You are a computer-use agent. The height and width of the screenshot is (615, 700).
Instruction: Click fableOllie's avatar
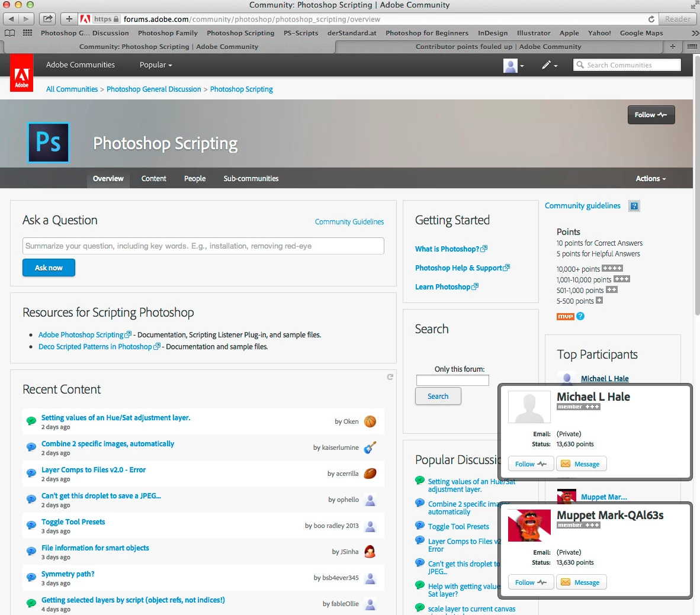coord(370,604)
